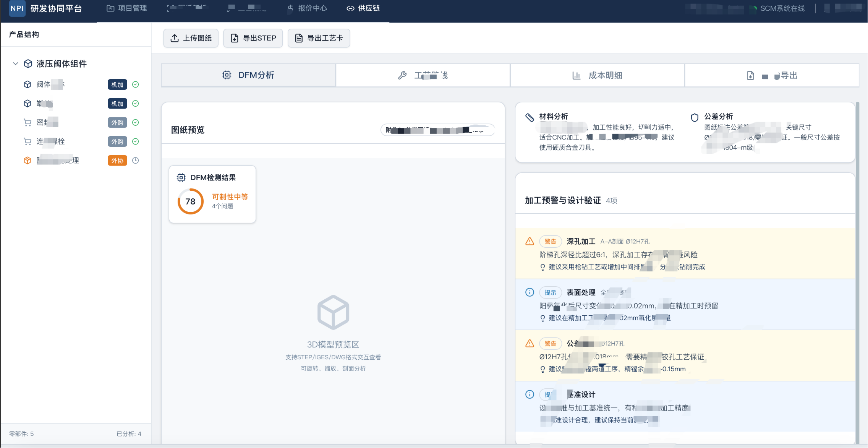868x448 pixels.
Task: Click the NPI logo badge
Action: (x=17, y=8)
